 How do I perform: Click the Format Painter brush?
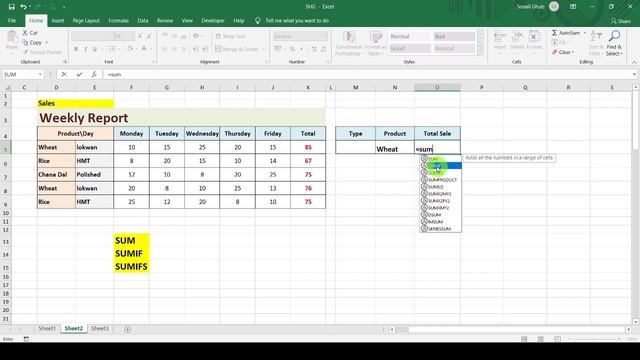click(x=42, y=52)
